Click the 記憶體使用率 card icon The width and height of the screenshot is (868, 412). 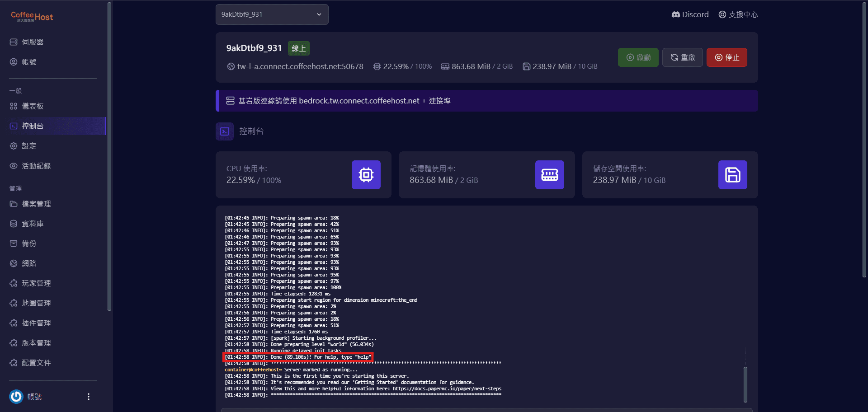(550, 175)
